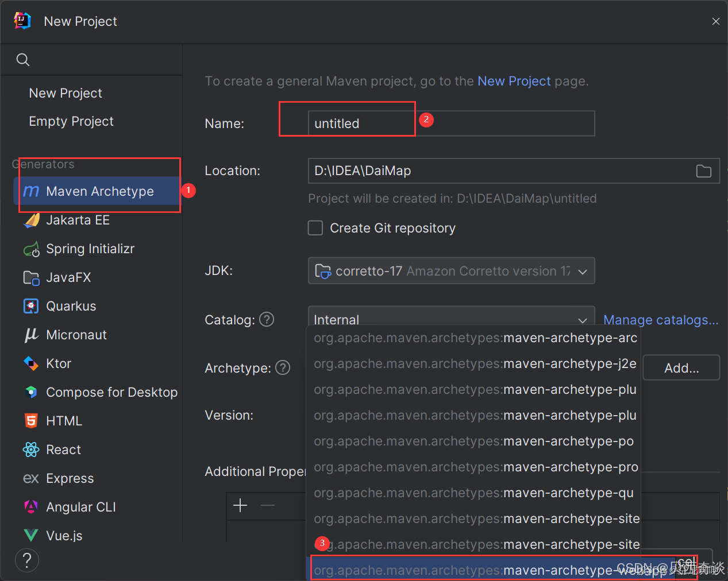Screen dimensions: 728x581
Task: Click the Angular CLI icon
Action: tap(31, 507)
